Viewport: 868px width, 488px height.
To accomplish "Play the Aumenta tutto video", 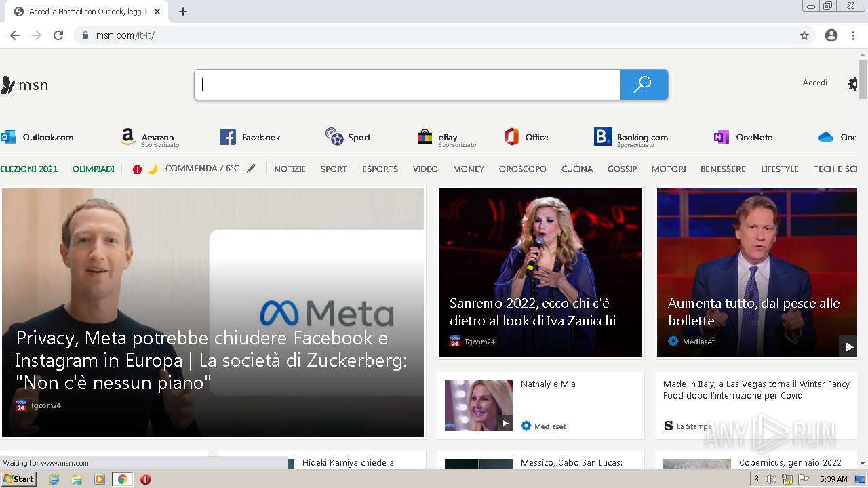I will point(848,346).
